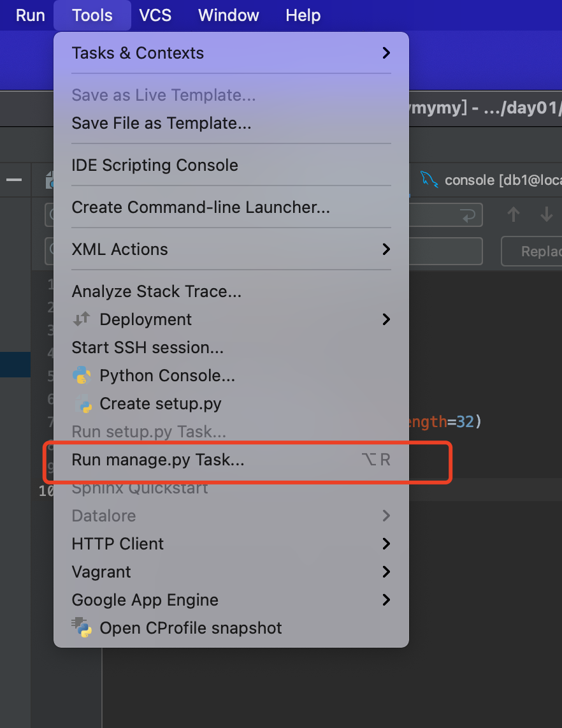Choose Start SSH session from Tools menu
Viewport: 562px width, 728px height.
coord(147,347)
